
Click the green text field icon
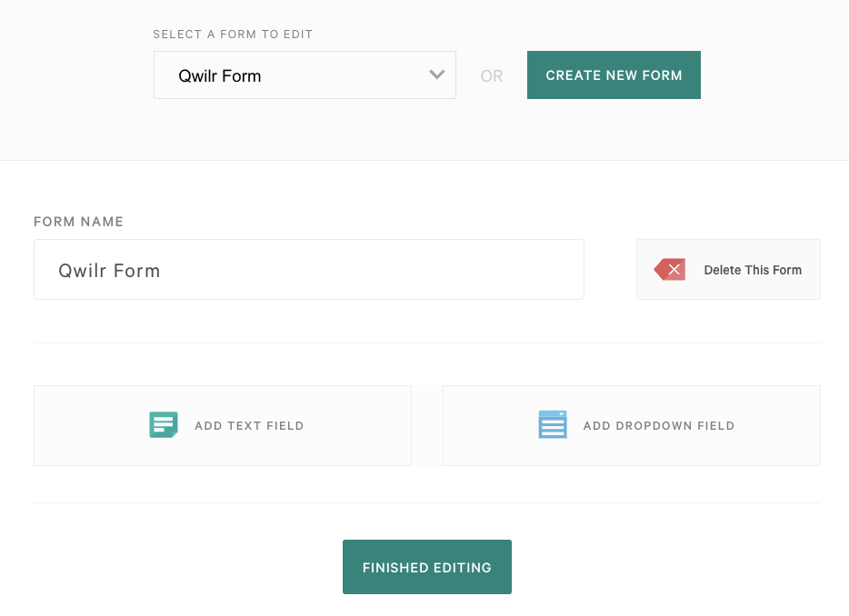tap(164, 425)
